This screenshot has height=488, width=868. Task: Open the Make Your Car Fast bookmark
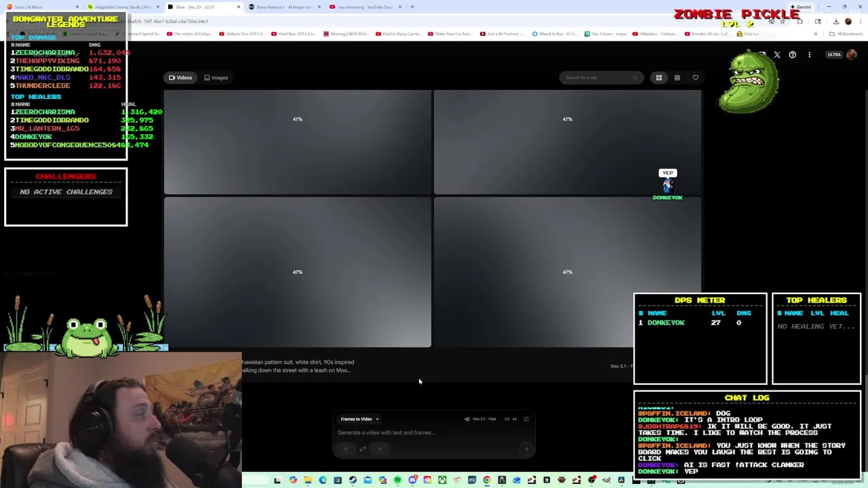[450, 33]
